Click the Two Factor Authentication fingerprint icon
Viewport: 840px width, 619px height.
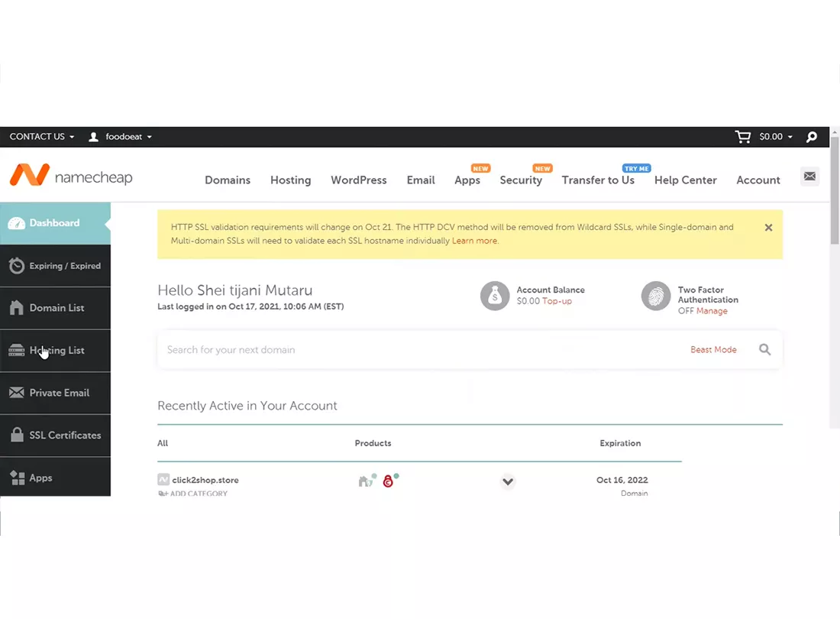pyautogui.click(x=656, y=296)
